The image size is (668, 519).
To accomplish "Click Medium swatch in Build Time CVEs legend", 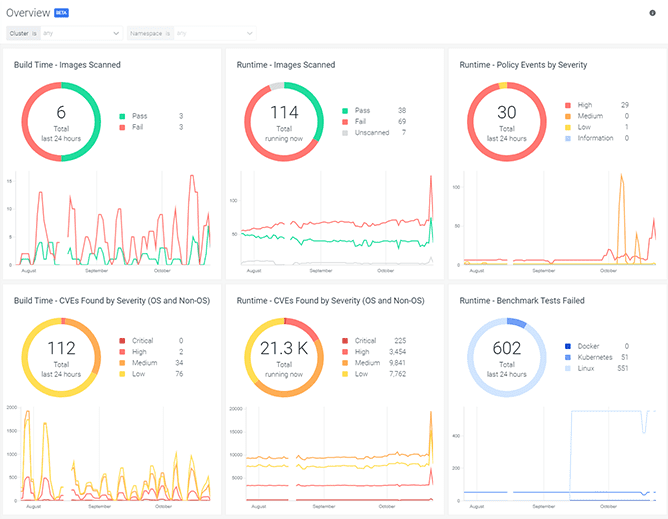I will tap(122, 363).
